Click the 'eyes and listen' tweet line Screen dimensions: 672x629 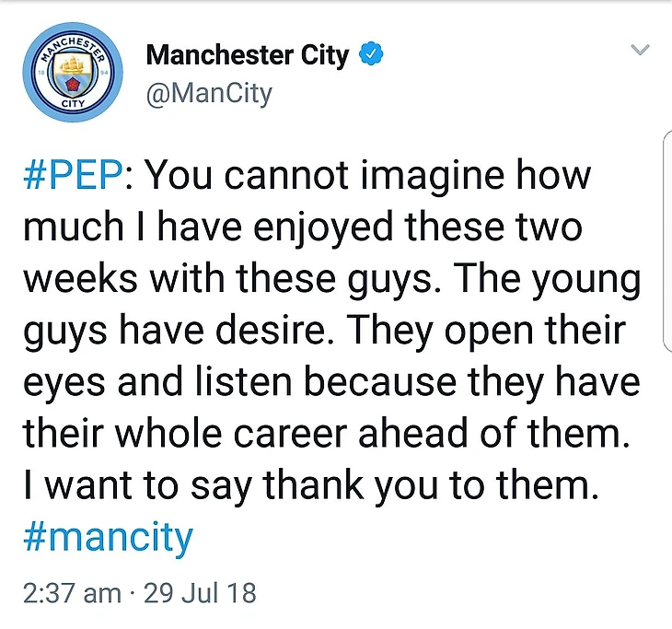point(331,381)
